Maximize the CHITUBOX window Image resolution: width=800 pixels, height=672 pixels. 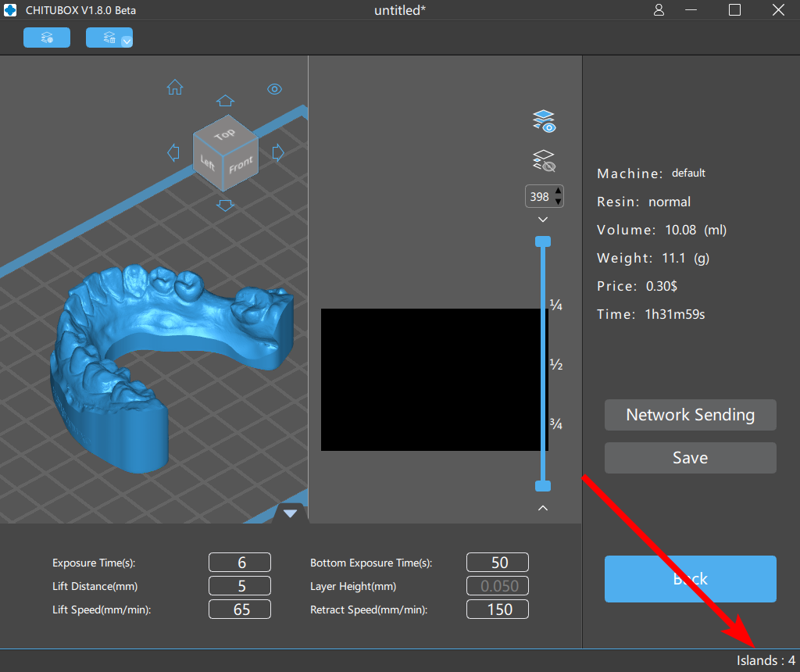click(x=734, y=9)
